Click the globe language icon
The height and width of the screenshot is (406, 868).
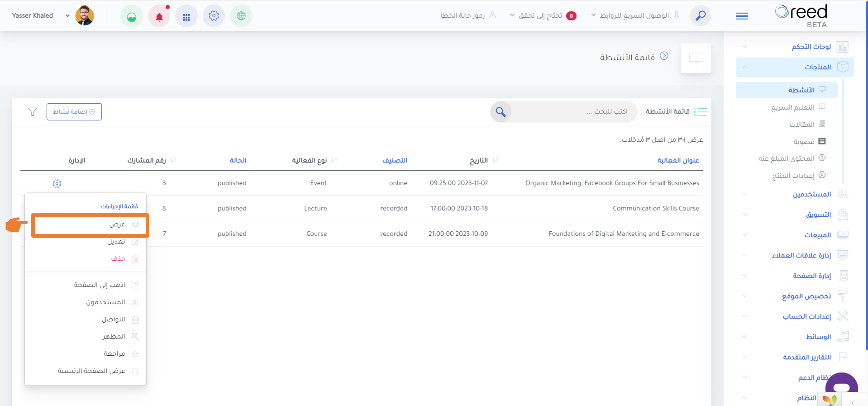tap(241, 16)
